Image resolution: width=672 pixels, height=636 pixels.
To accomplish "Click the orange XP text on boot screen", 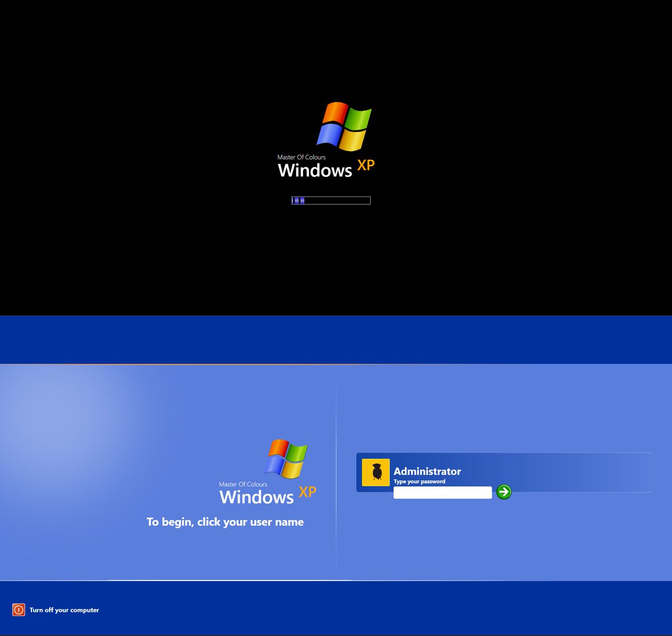I will [366, 166].
